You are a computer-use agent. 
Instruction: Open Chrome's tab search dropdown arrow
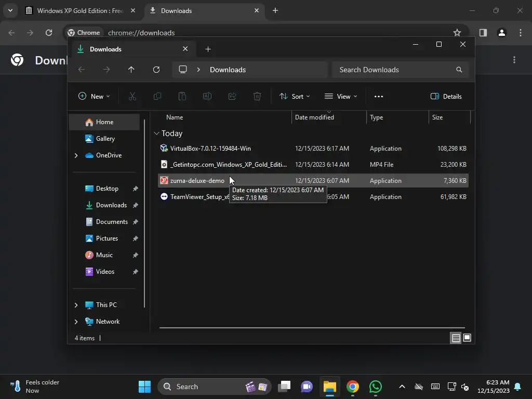click(10, 10)
